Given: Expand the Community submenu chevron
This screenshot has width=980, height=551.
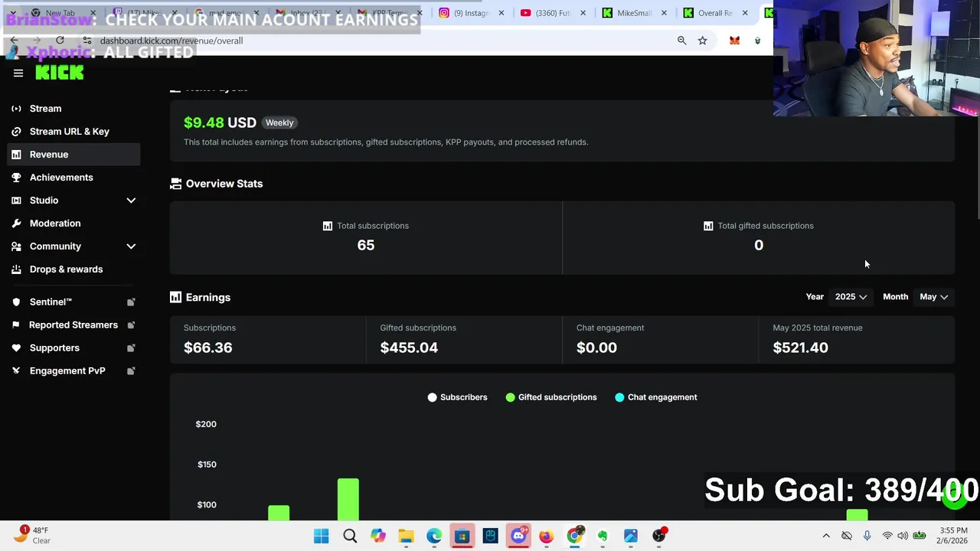Looking at the screenshot, I should pyautogui.click(x=131, y=246).
